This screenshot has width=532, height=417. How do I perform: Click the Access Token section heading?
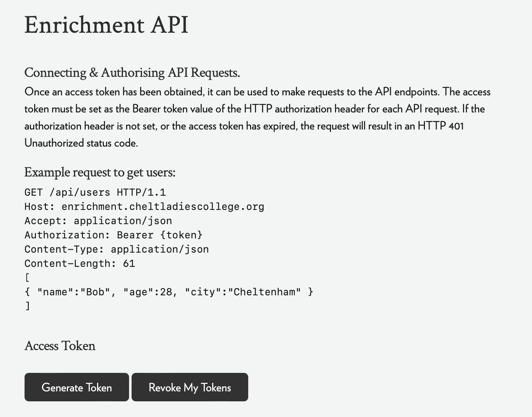pyautogui.click(x=60, y=346)
